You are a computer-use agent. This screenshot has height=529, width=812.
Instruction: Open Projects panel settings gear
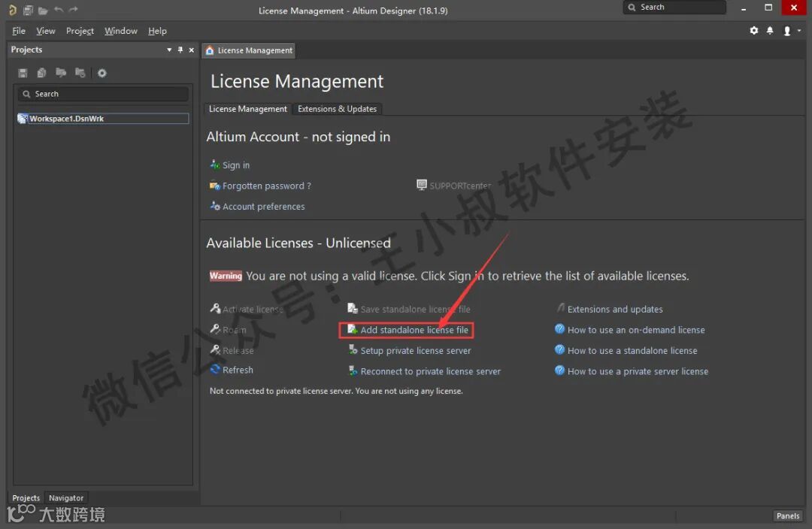click(102, 73)
